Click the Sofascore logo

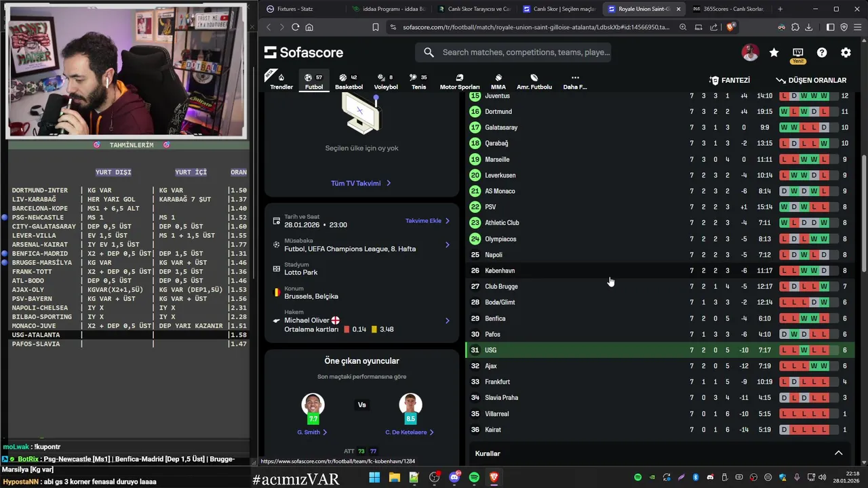point(304,52)
